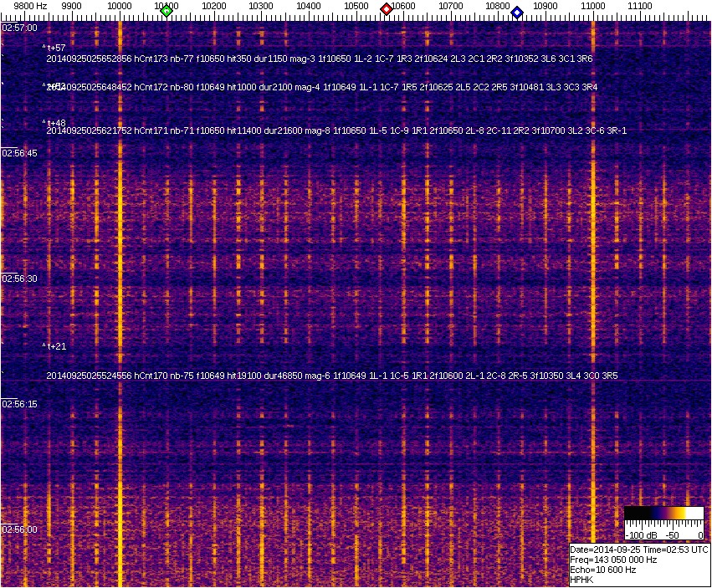Click the green diamond frequency marker
The height and width of the screenshot is (588, 712).
166,11
